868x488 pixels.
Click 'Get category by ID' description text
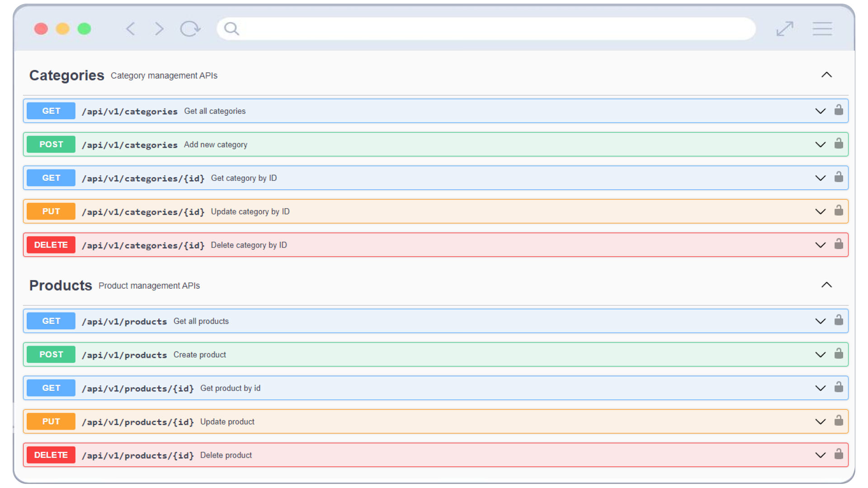(244, 178)
